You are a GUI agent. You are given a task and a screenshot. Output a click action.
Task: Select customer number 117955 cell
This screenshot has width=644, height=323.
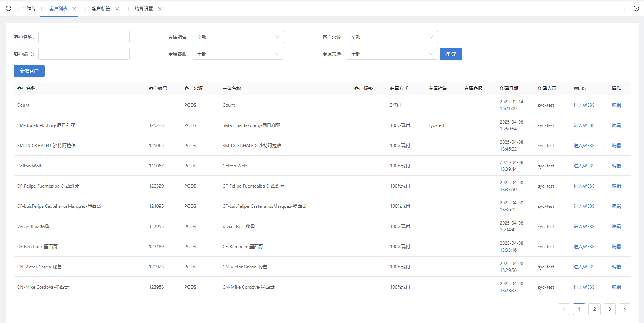coord(156,227)
